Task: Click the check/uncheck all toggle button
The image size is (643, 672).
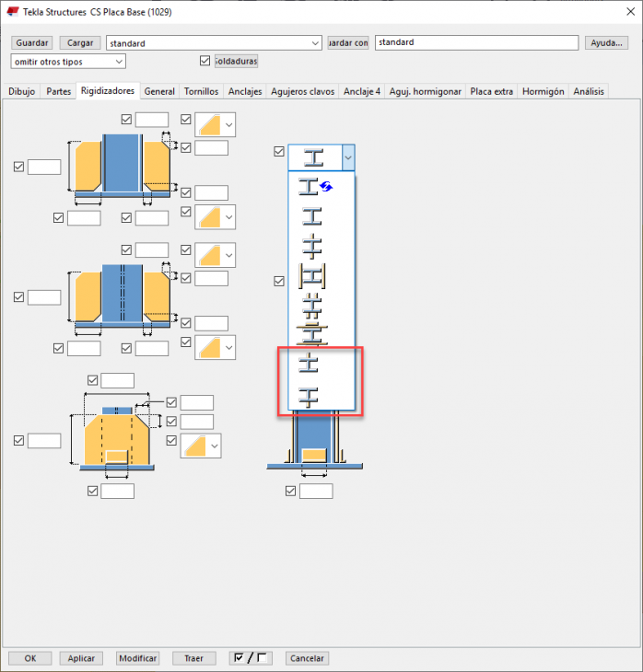Action: (251, 658)
